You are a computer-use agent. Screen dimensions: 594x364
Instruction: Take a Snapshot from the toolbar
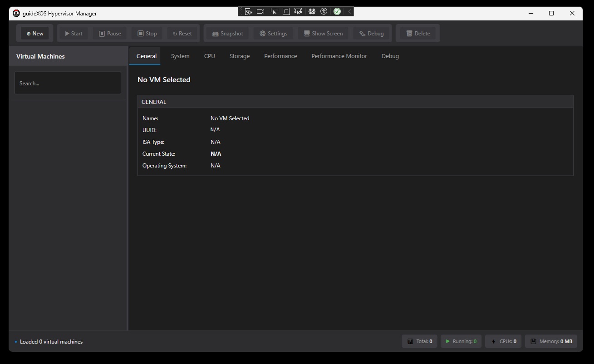point(228,34)
